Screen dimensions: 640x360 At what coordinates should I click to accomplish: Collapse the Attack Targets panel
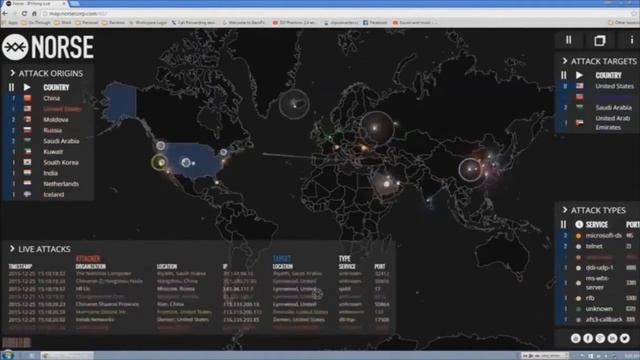tap(565, 61)
